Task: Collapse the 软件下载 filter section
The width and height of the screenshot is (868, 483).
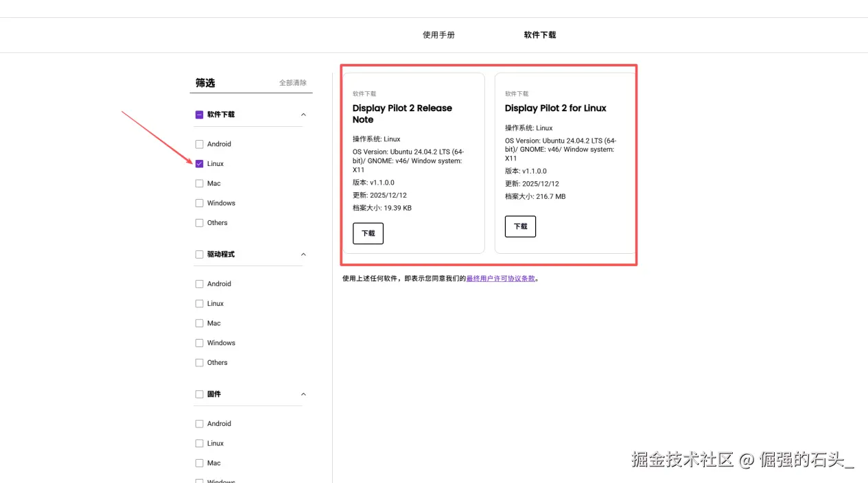Action: (x=304, y=115)
